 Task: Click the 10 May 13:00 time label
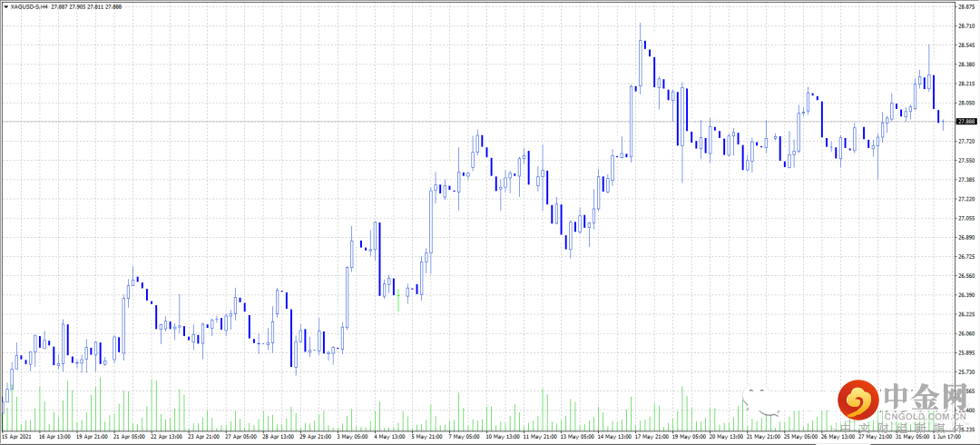503,436
